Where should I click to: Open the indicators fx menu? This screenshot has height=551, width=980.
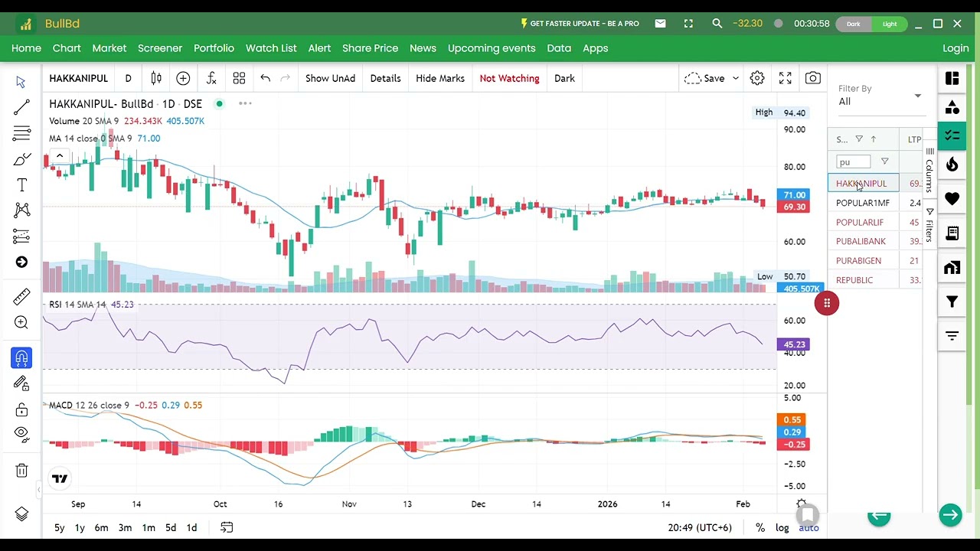[x=211, y=78]
